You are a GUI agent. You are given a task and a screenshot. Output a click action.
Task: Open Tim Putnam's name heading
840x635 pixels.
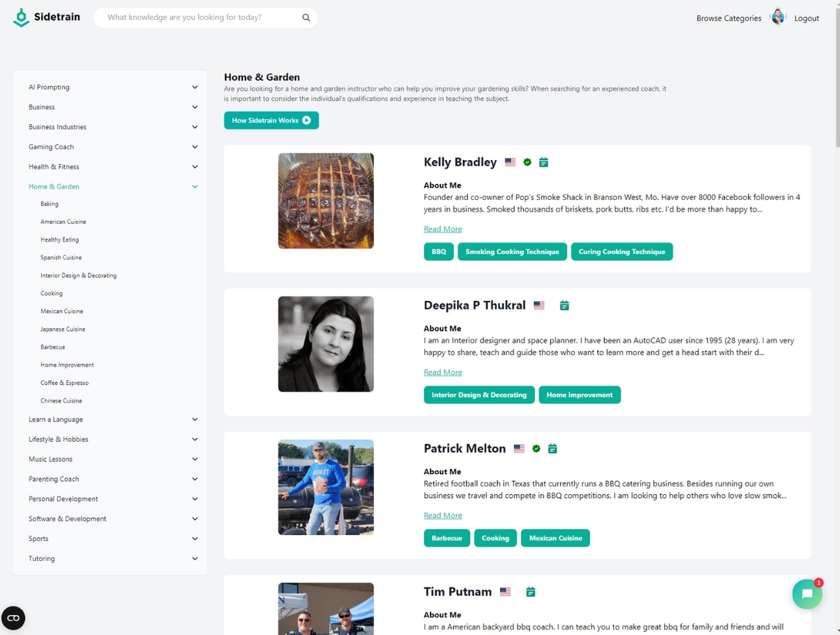pyautogui.click(x=458, y=592)
